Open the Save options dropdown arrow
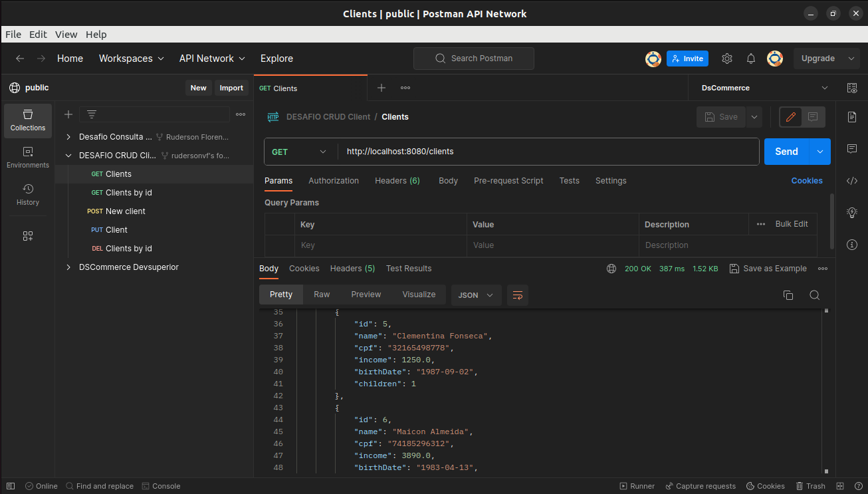 tap(754, 117)
